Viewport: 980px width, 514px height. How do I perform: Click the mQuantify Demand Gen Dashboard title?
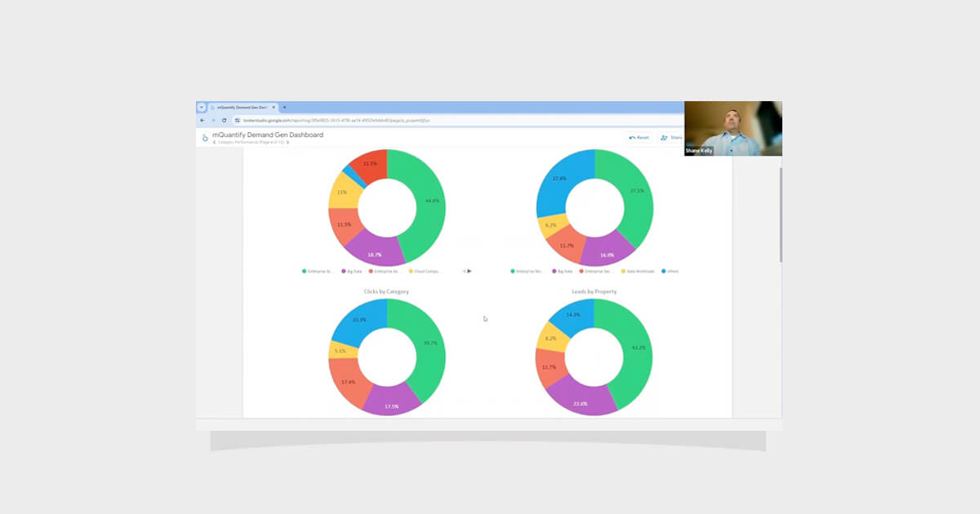tap(268, 135)
